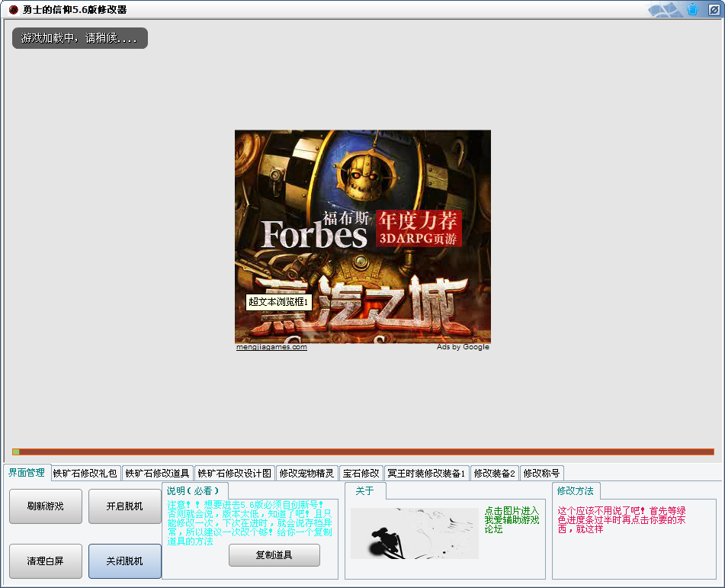725x588 pixels.
Task: Click the green 点击图片进入我爱辅助游戏论坛 text
Action: [x=512, y=520]
